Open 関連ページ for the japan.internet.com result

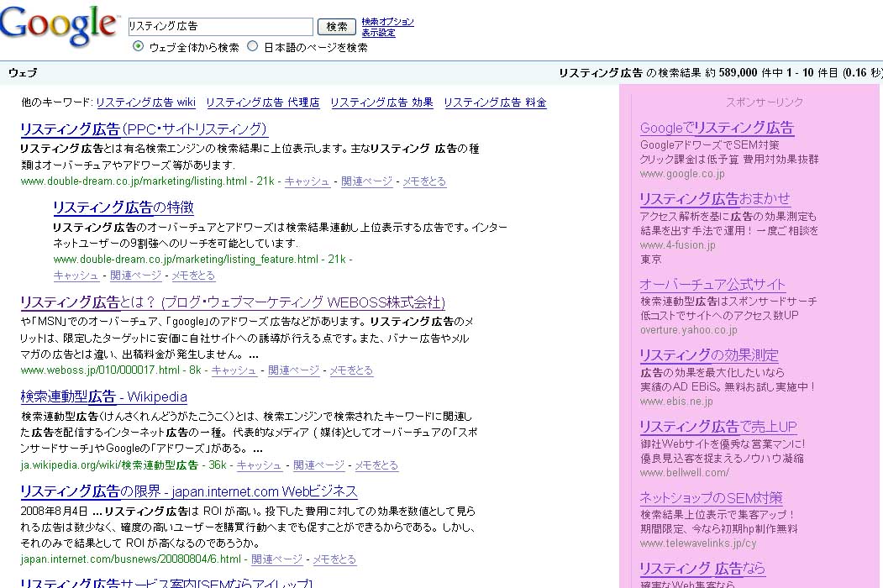pos(276,559)
